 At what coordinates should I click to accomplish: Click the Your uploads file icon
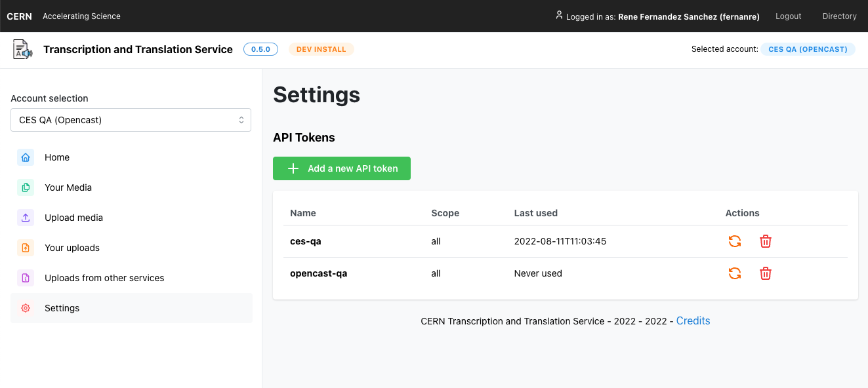[x=26, y=248]
